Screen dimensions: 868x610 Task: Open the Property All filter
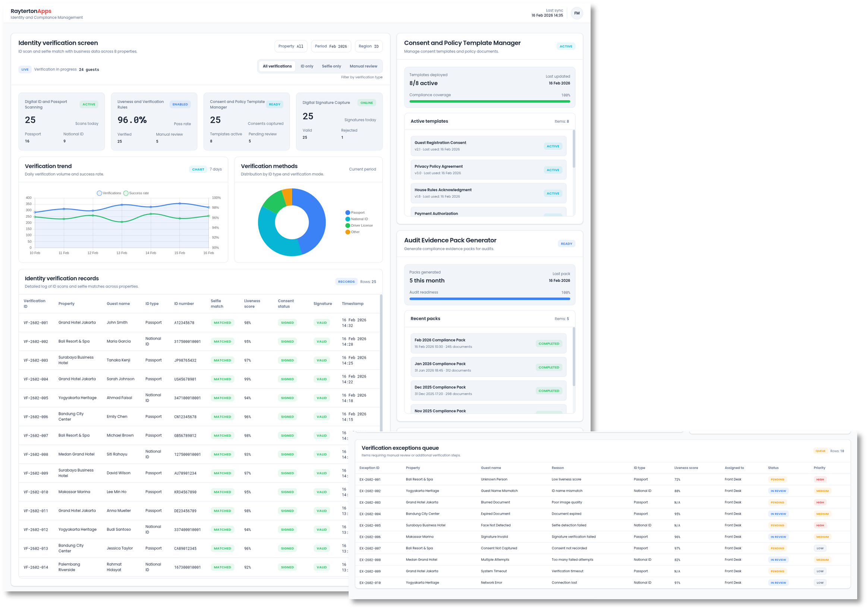click(291, 46)
